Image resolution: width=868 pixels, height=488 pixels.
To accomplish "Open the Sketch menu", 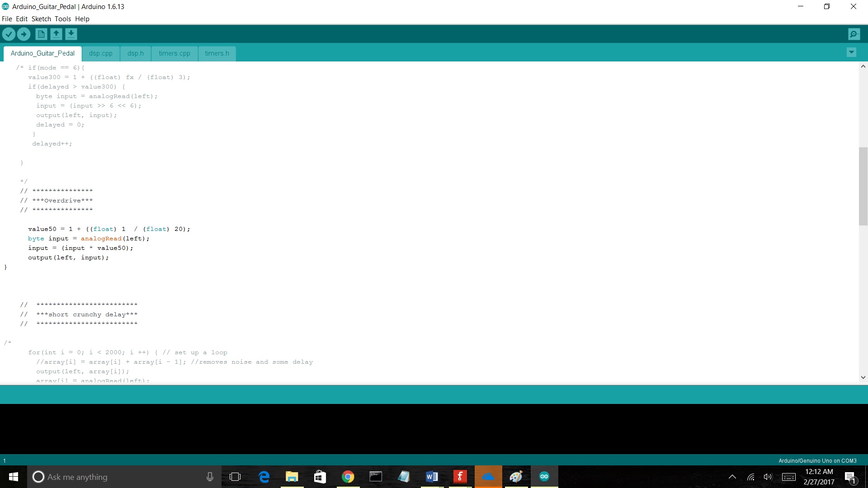I will (41, 19).
